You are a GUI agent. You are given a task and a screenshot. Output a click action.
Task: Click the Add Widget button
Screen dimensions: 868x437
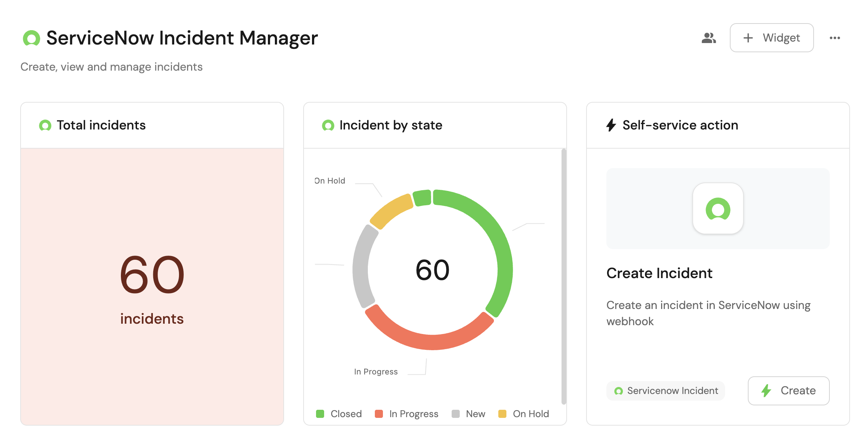click(771, 38)
